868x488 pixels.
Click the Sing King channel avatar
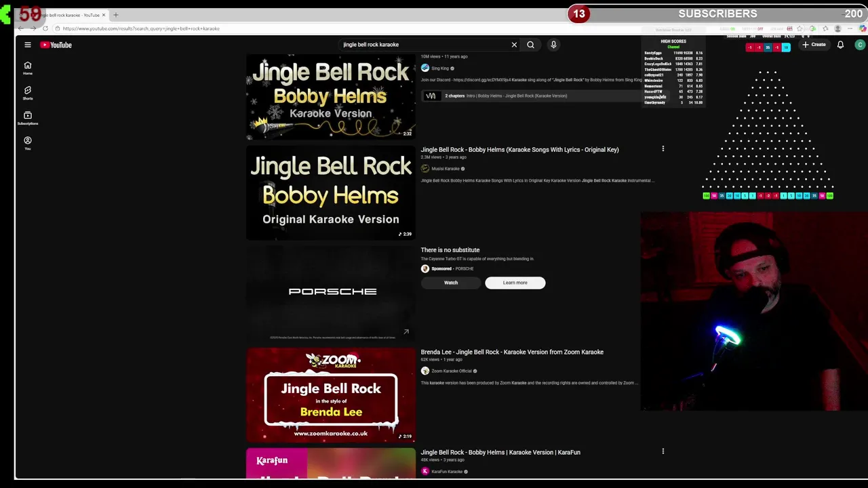click(x=425, y=68)
